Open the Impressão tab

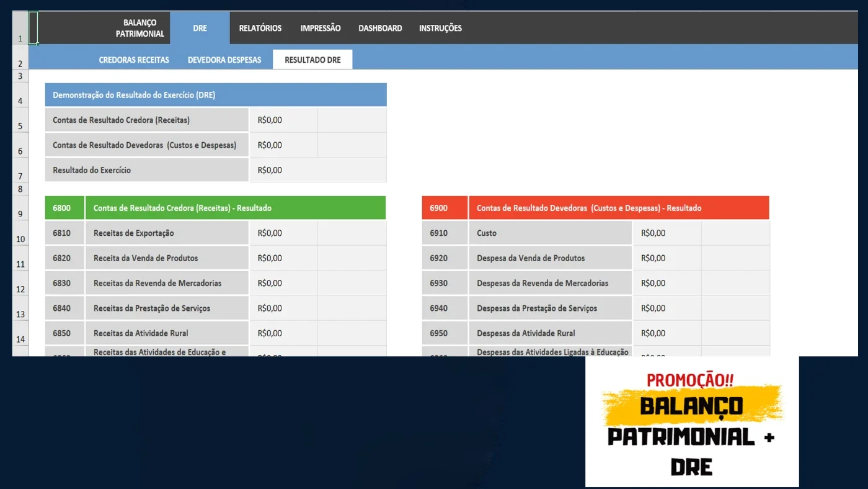click(321, 28)
